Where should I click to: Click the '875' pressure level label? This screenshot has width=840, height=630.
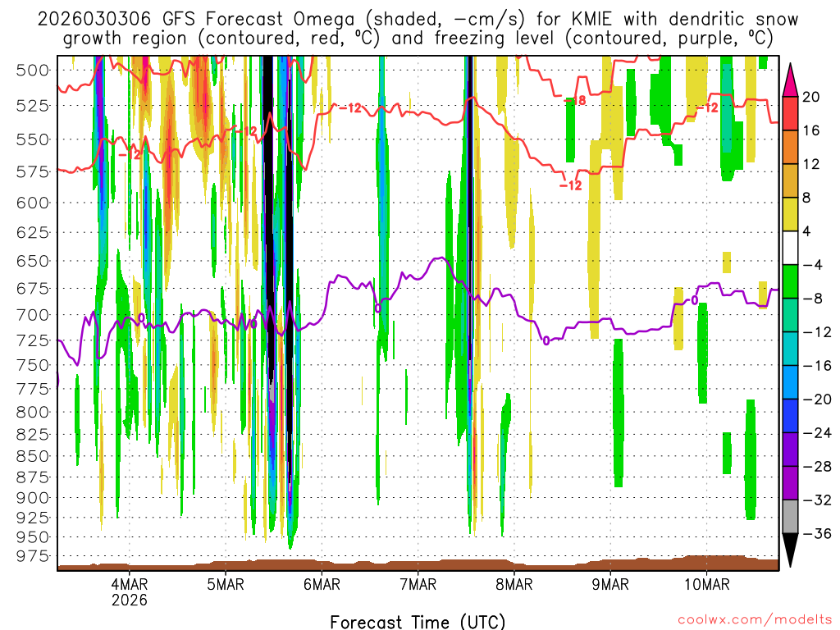pyautogui.click(x=33, y=477)
